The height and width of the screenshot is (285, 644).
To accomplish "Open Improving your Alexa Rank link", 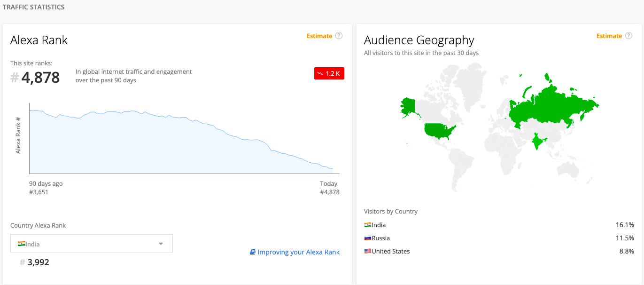I will pyautogui.click(x=298, y=252).
